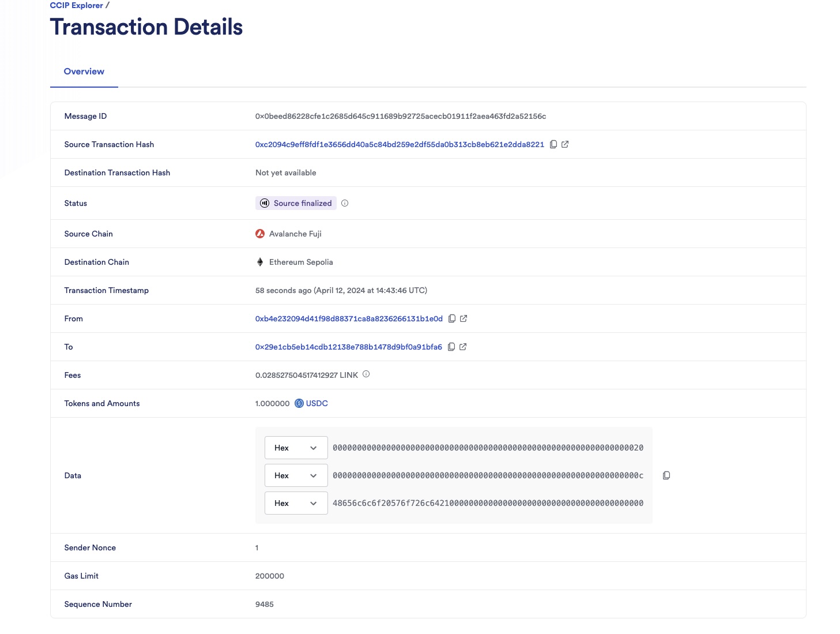Open first Hex format dropdown ending in 20

pos(296,448)
